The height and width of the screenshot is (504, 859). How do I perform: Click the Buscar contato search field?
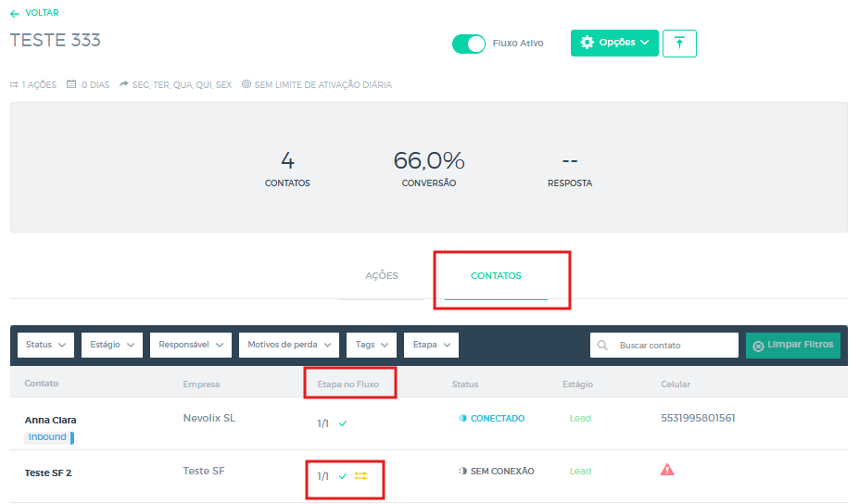tap(673, 346)
